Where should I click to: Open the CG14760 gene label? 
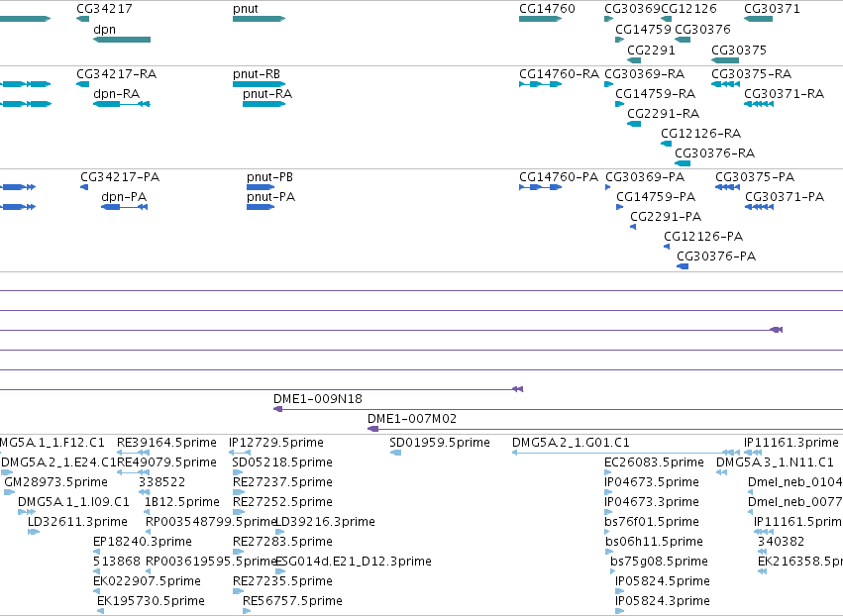[547, 9]
